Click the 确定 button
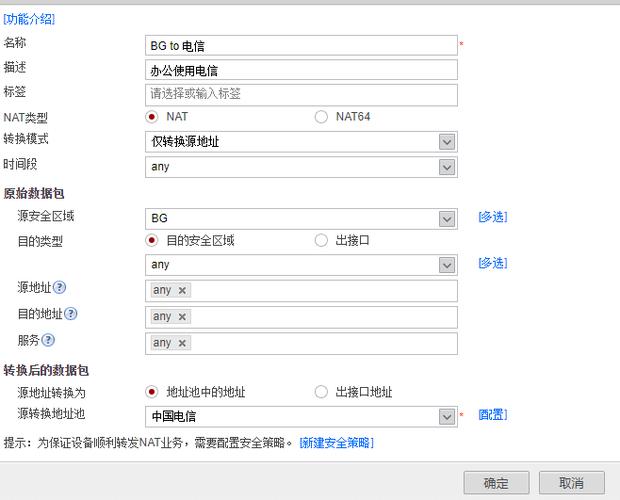The image size is (620, 500). [496, 483]
